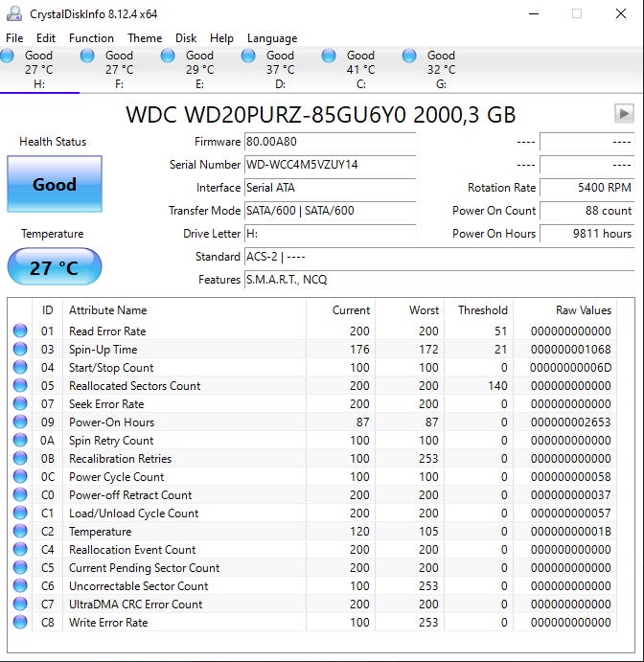Screen dimensions: 644x662
Task: Open the Help menu
Action: point(221,38)
